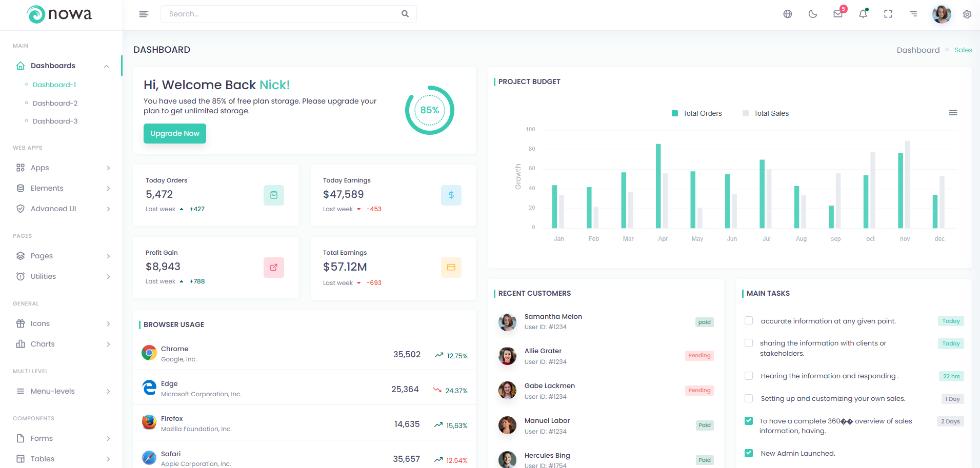
Task: Expand the Charts submenu
Action: point(108,344)
